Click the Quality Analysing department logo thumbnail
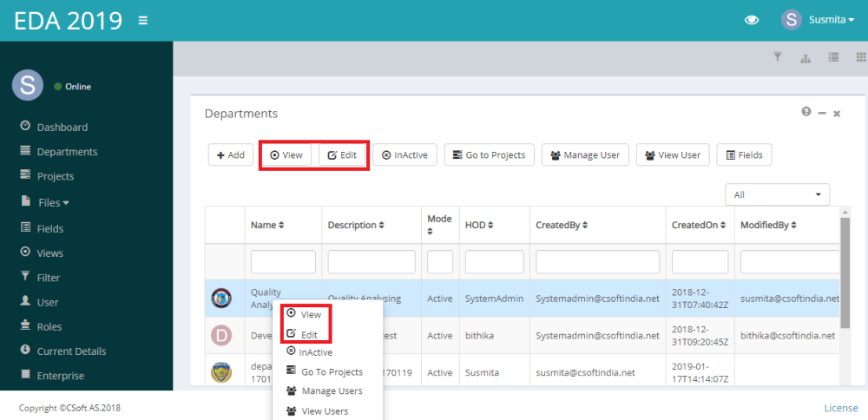Screen dimensions: 868x420 tap(222, 299)
